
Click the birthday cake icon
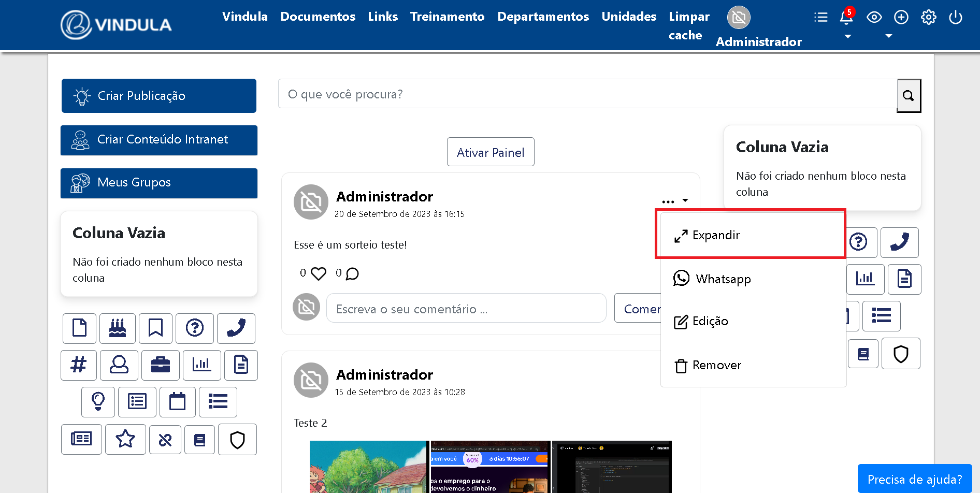118,328
